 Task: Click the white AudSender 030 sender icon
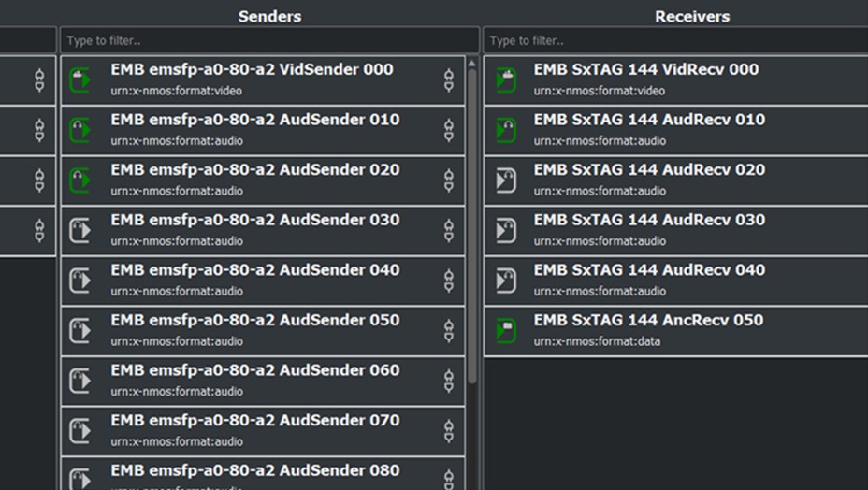pyautogui.click(x=80, y=230)
